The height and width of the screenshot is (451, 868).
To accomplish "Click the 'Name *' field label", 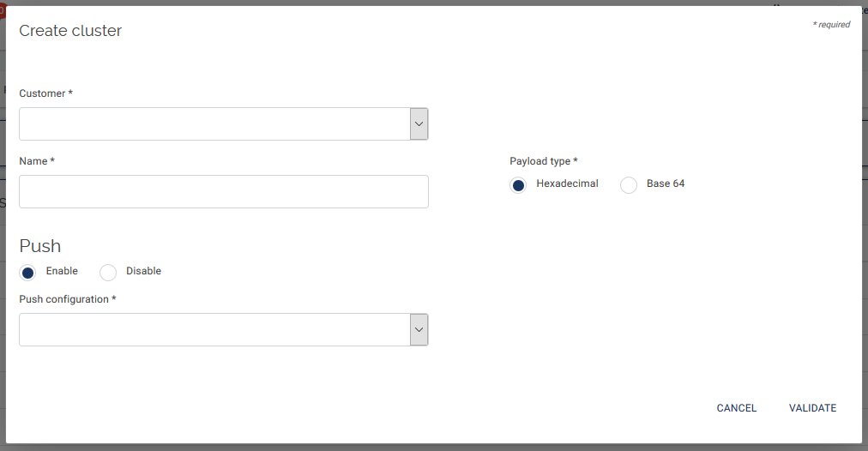I will (x=37, y=161).
